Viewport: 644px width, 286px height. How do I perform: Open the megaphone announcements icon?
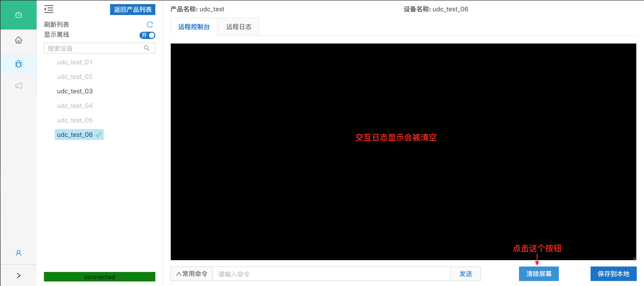[x=19, y=86]
